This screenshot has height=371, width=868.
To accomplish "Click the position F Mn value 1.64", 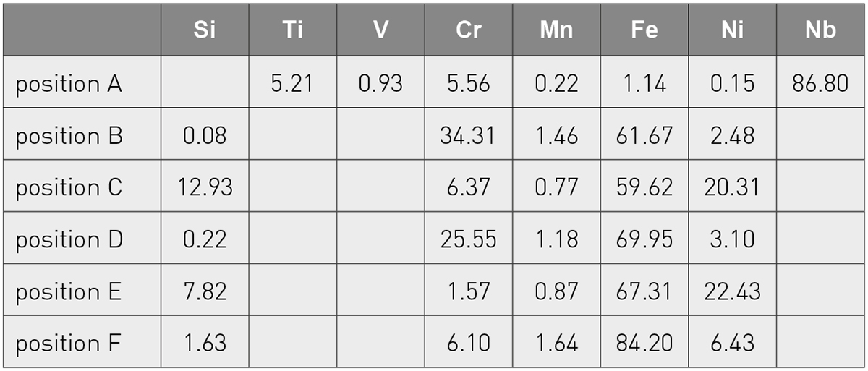I will point(556,341).
